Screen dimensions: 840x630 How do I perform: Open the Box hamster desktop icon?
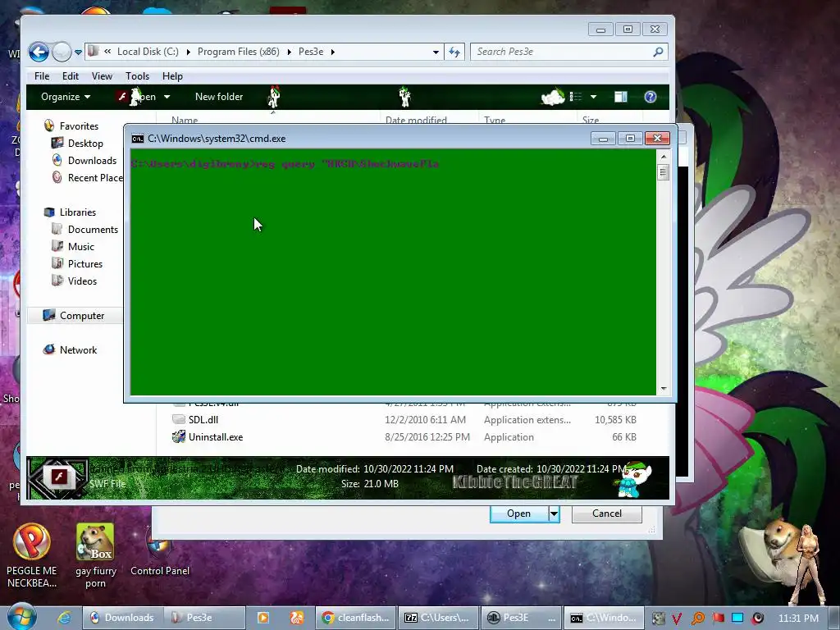point(95,555)
